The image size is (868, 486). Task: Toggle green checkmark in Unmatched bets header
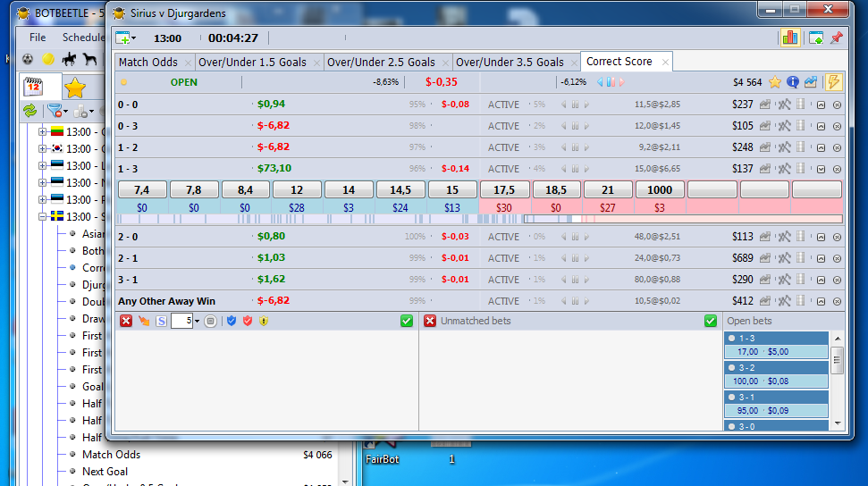(711, 321)
